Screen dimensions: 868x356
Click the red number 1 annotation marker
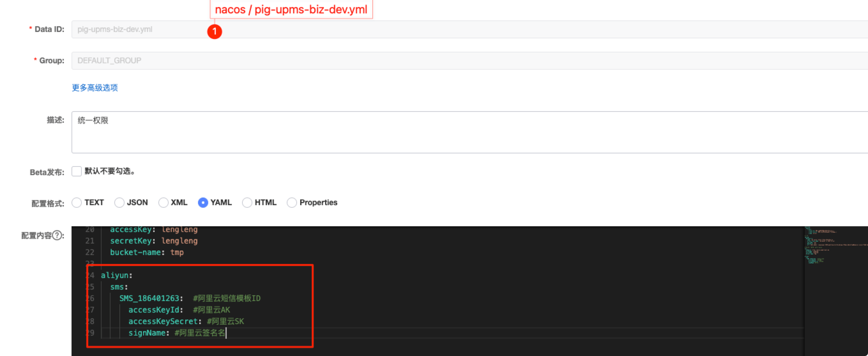[214, 32]
